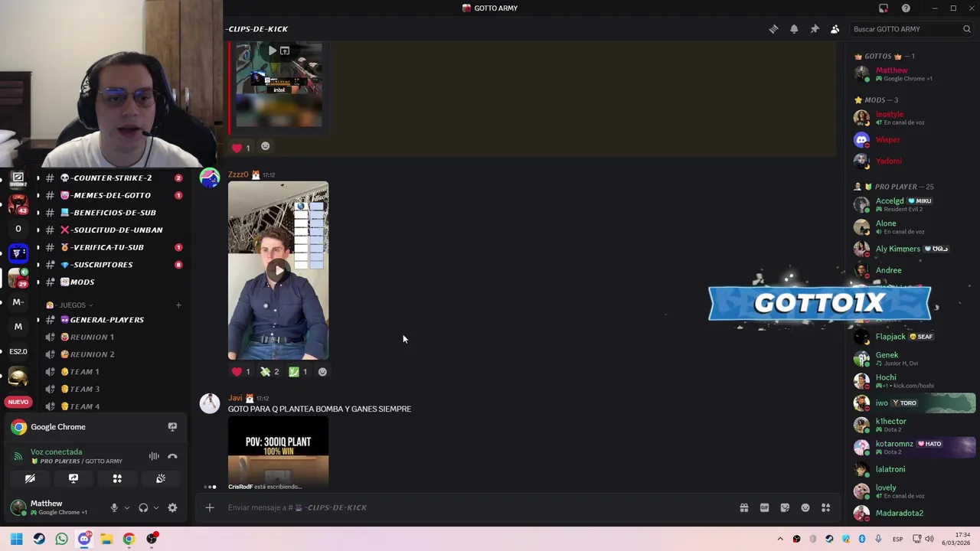Play ZzzzO's video clip
The image size is (980, 551).
[279, 270]
